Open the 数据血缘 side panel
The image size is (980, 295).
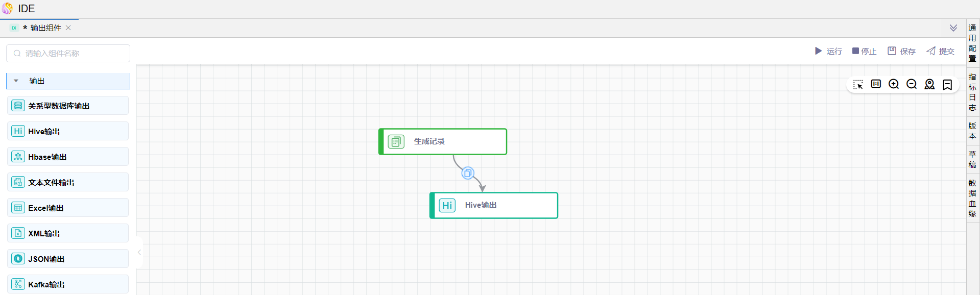(972, 199)
